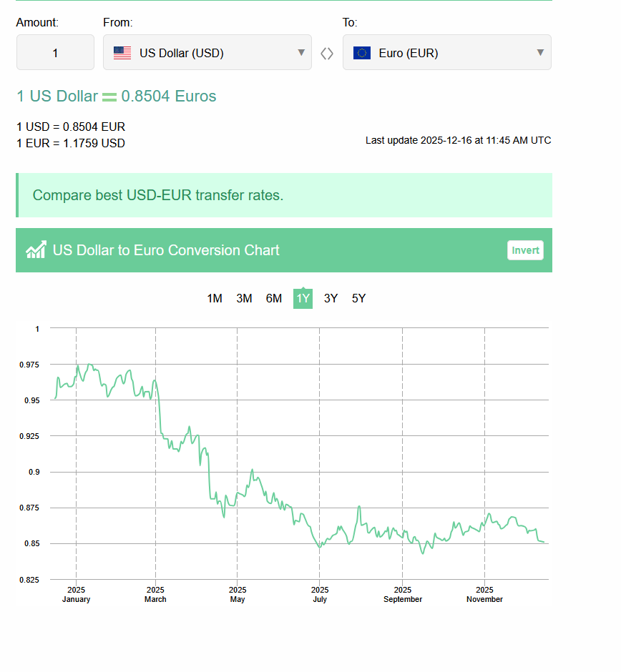Image resolution: width=621 pixels, height=672 pixels.
Task: Click the swap currencies arrows icon
Action: coord(327,53)
